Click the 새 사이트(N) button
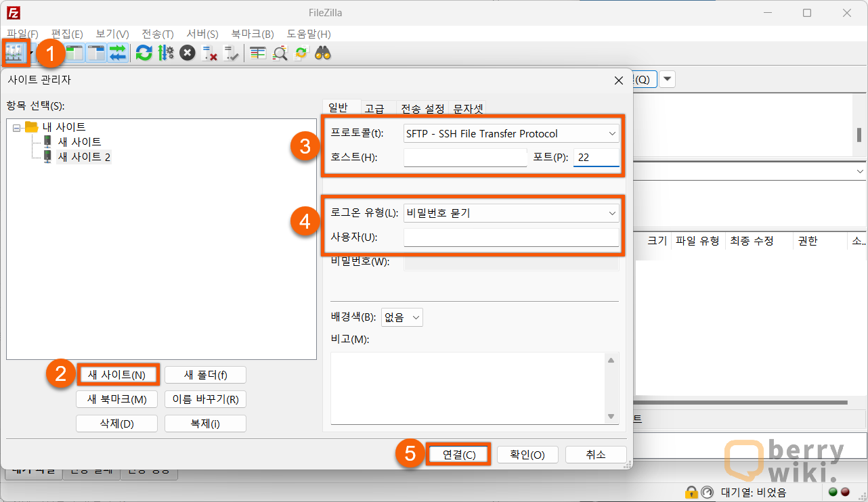Image resolution: width=868 pixels, height=502 pixels. [117, 375]
